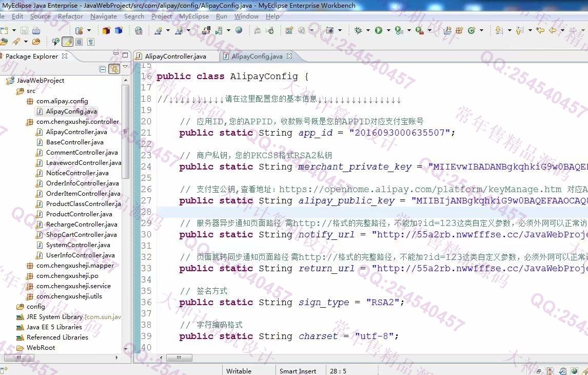Switch to the AlipayController.java editor tab
Viewport: 588px width, 375px height.
(x=175, y=57)
